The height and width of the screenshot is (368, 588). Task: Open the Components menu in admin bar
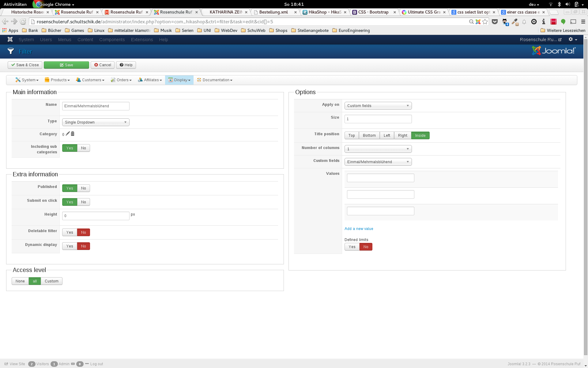(112, 40)
